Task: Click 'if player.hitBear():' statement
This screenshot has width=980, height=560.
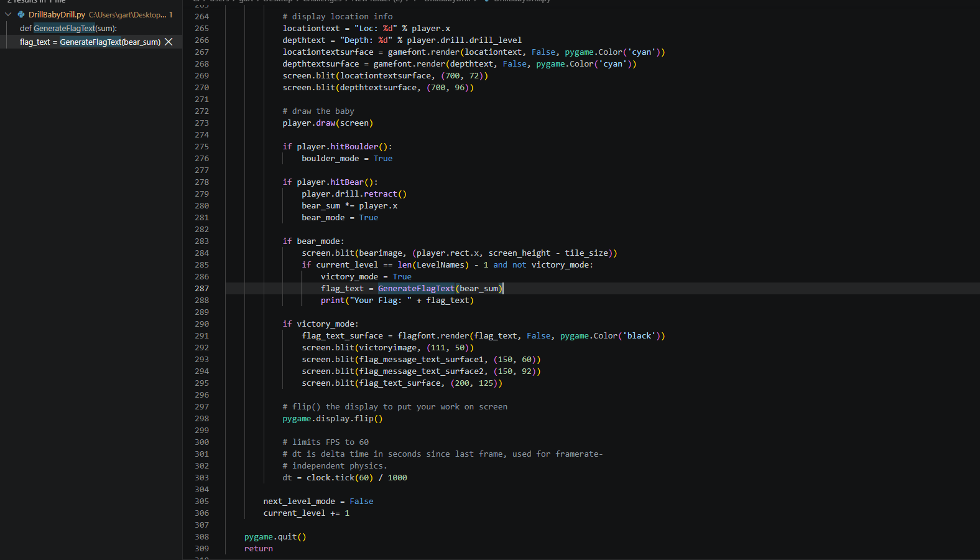Action: (x=330, y=182)
